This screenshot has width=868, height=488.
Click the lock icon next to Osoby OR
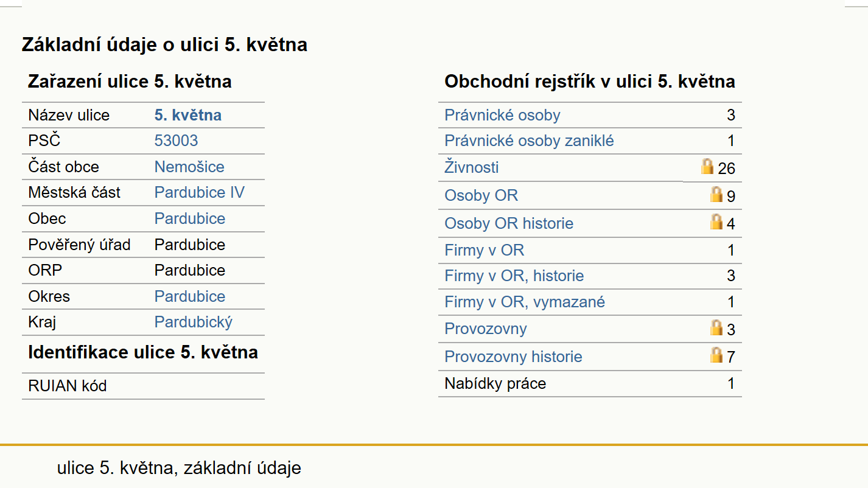point(716,194)
